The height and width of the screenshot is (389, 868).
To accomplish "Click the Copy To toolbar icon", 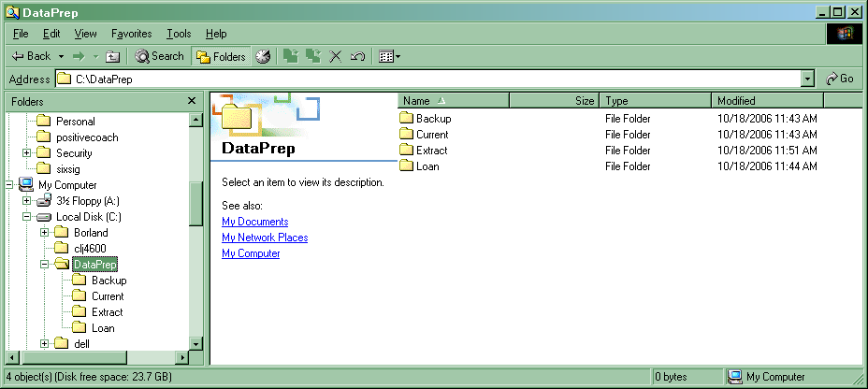I will point(313,56).
